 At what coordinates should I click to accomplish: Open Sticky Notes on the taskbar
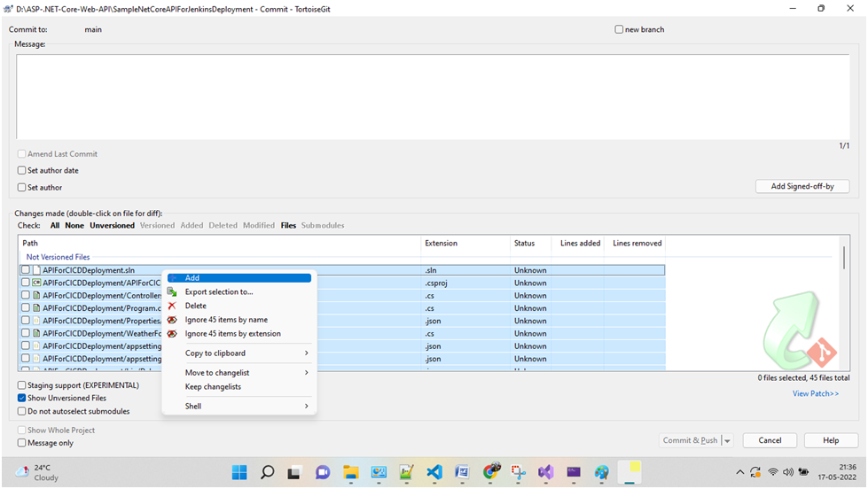point(629,472)
